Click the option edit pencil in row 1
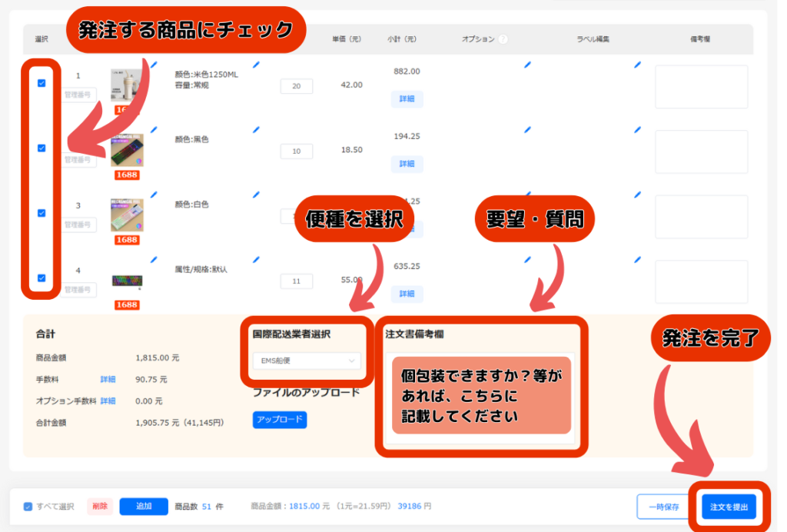This screenshot has height=532, width=787. pyautogui.click(x=527, y=65)
